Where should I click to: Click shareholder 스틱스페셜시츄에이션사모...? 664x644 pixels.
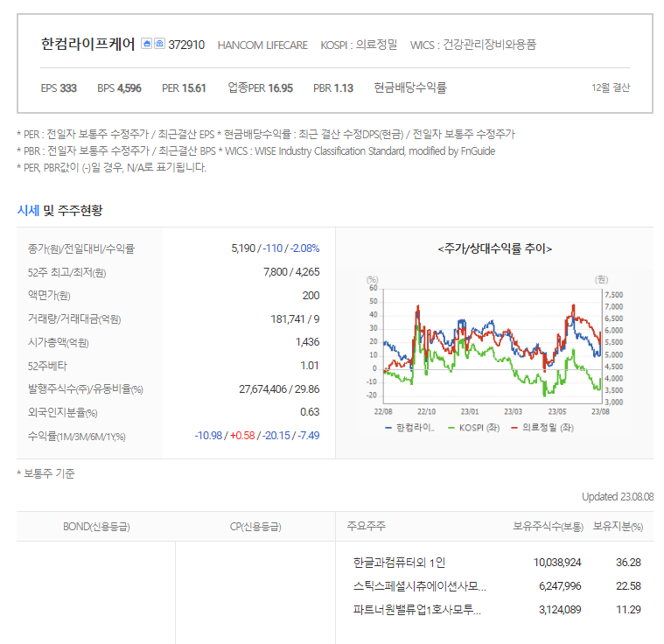coord(419,586)
